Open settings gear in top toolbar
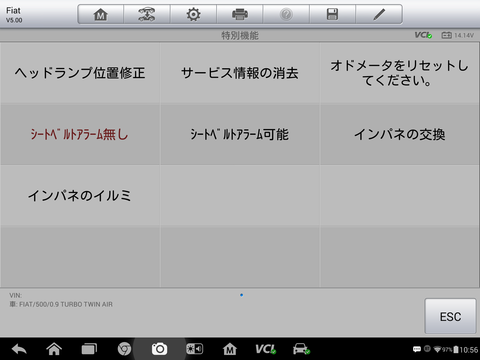 [x=193, y=14]
